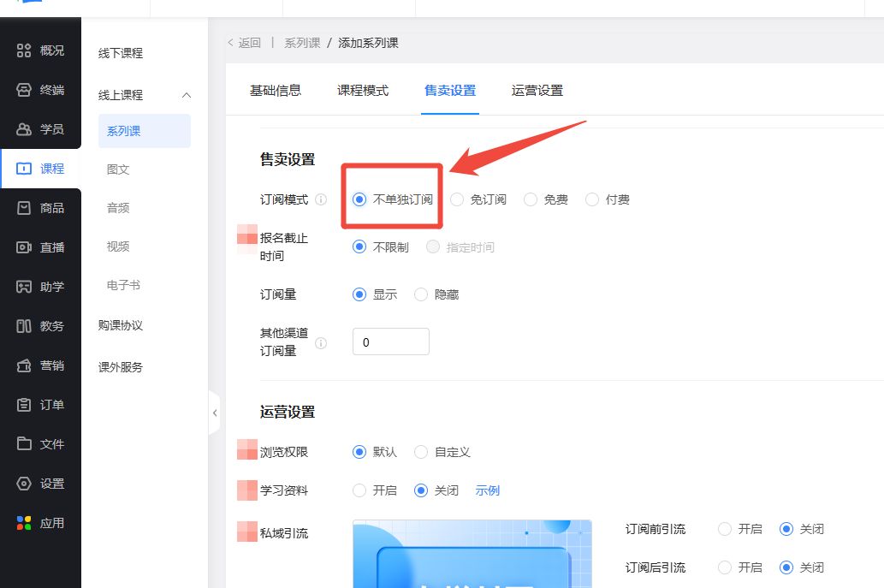Open the 直播 live camera icon
884x588 pixels.
coord(24,247)
